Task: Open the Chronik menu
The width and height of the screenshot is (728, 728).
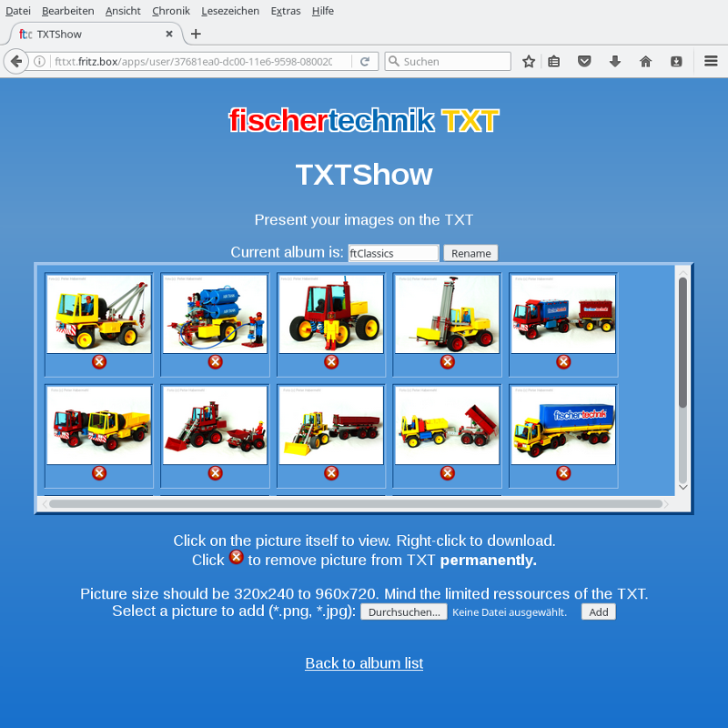Action: click(x=171, y=11)
